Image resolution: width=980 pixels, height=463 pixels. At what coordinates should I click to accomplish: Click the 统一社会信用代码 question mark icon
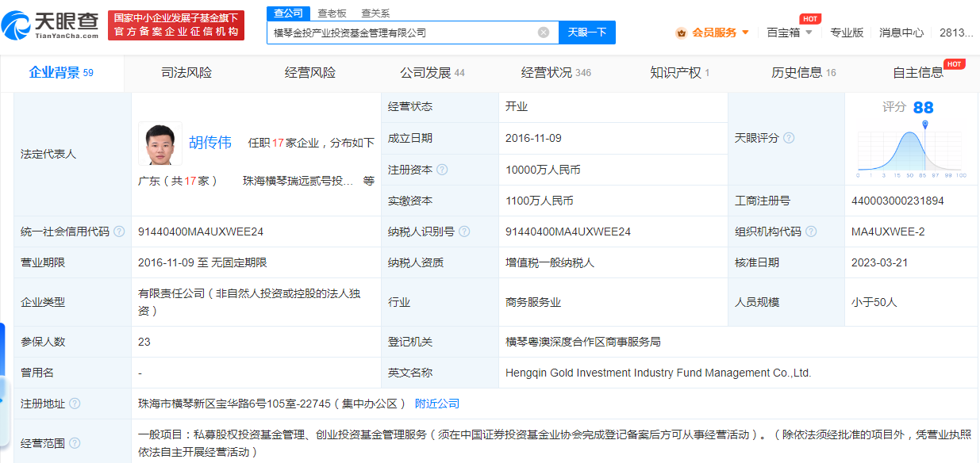(118, 231)
